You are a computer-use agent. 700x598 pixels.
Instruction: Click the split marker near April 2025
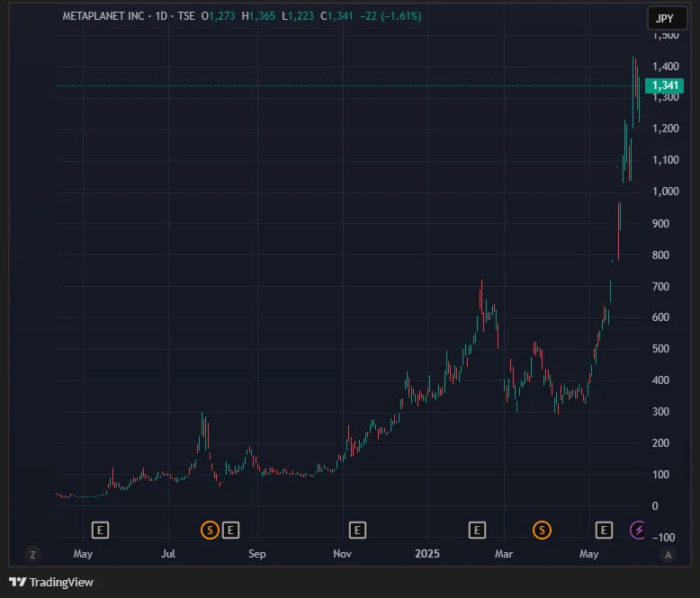[542, 531]
